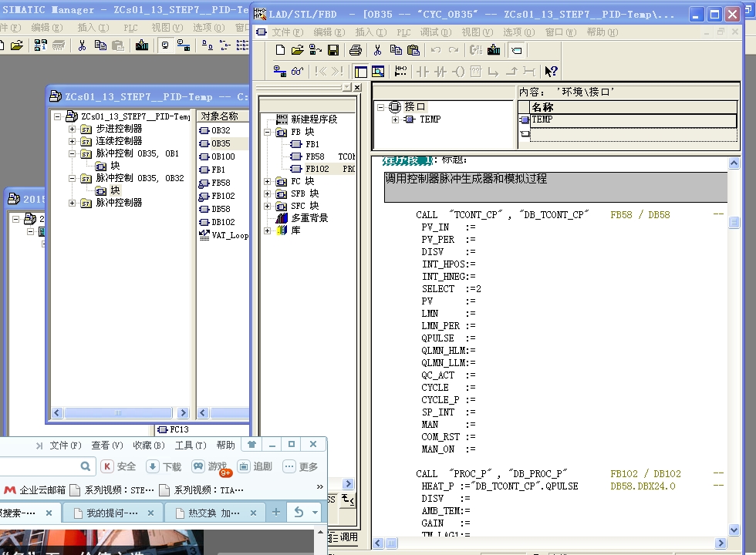Click accessible nodes icon in SIMATIC Manager
This screenshot has height=555, width=756.
pyautogui.click(x=40, y=45)
